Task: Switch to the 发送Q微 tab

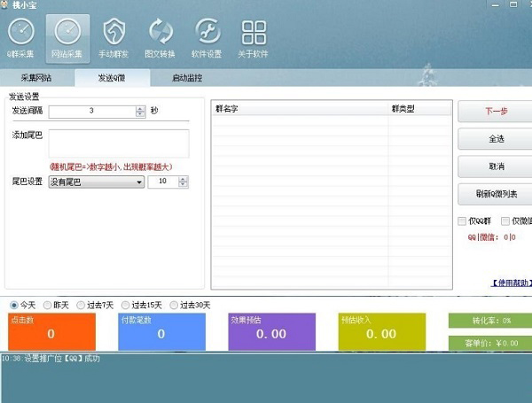Action: pyautogui.click(x=112, y=78)
